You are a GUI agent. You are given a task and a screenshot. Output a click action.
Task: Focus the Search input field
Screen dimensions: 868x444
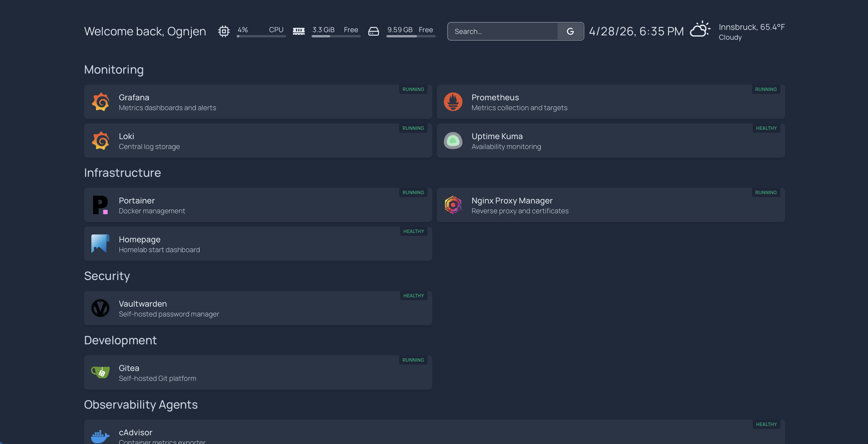click(x=502, y=31)
